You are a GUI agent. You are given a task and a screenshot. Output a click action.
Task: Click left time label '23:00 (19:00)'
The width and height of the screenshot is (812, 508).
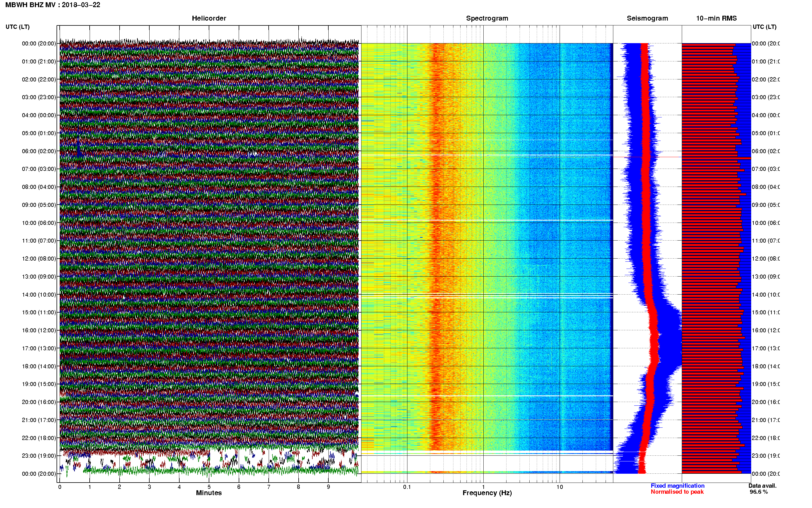tap(39, 456)
